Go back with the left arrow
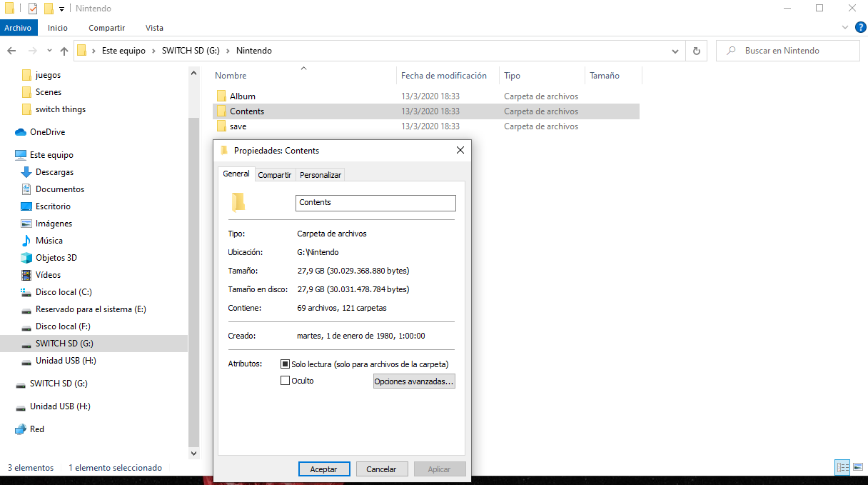The width and height of the screenshot is (868, 485). coord(12,51)
